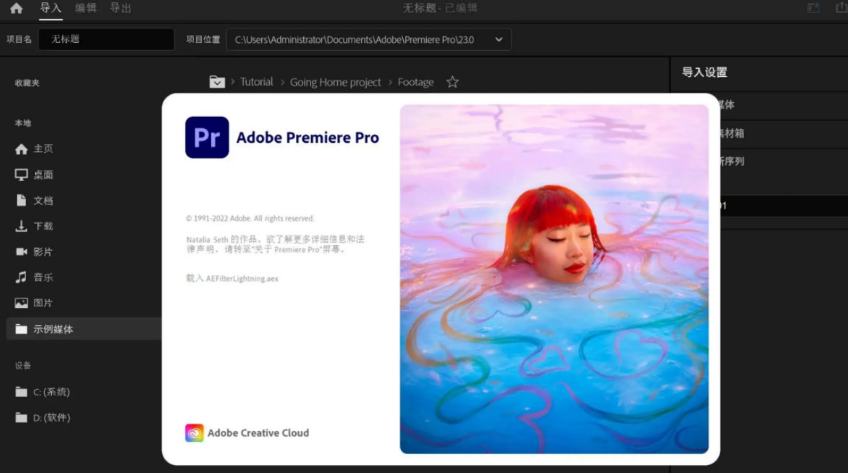This screenshot has width=848, height=473.
Task: Select Footage in the breadcrumb path
Action: point(415,82)
